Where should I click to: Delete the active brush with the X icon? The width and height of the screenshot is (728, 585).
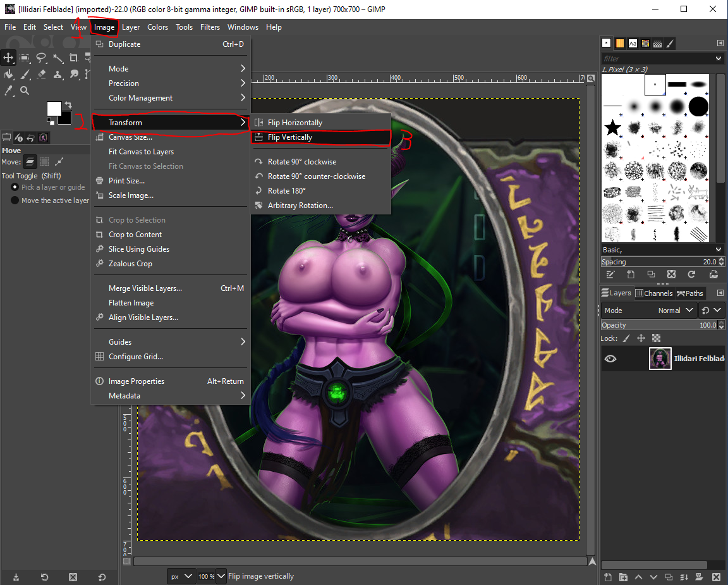672,274
